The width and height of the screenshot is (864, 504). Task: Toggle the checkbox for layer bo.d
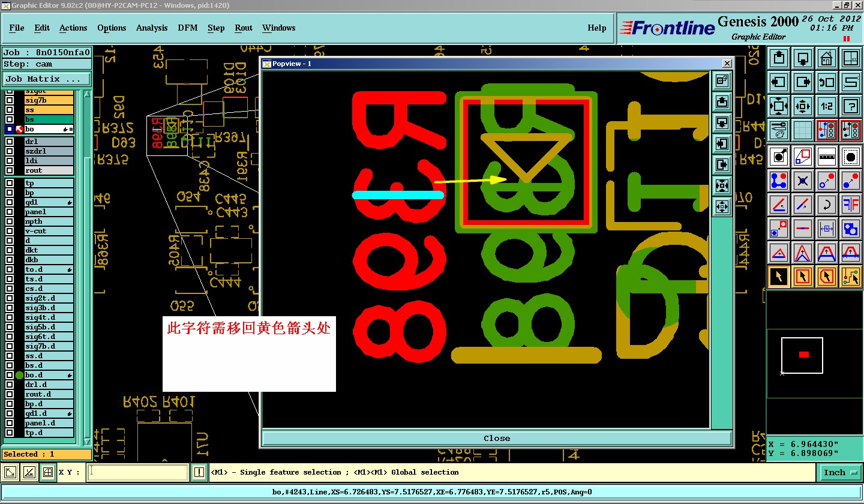pyautogui.click(x=10, y=375)
